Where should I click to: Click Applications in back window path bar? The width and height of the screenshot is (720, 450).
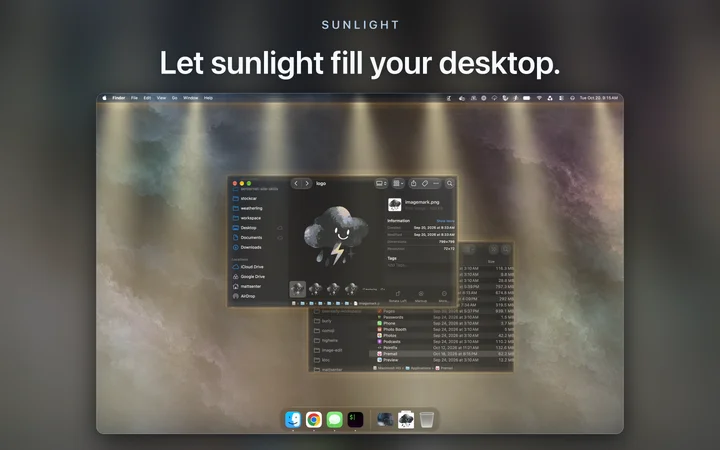pos(418,368)
